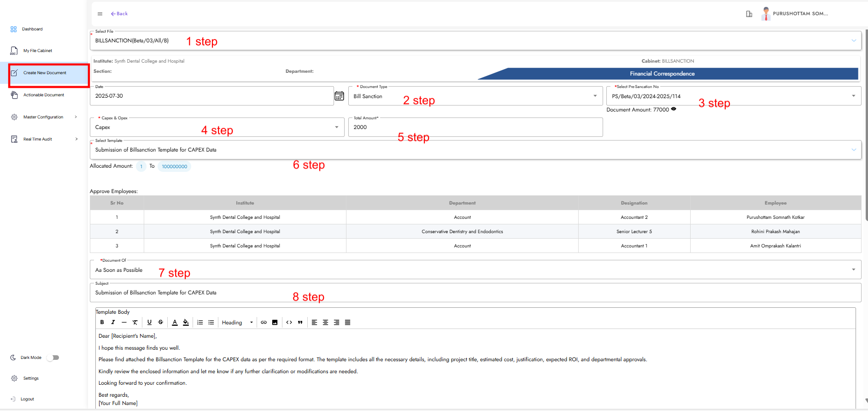Toggle the hamburger sidebar menu
868x411 pixels.
click(100, 14)
